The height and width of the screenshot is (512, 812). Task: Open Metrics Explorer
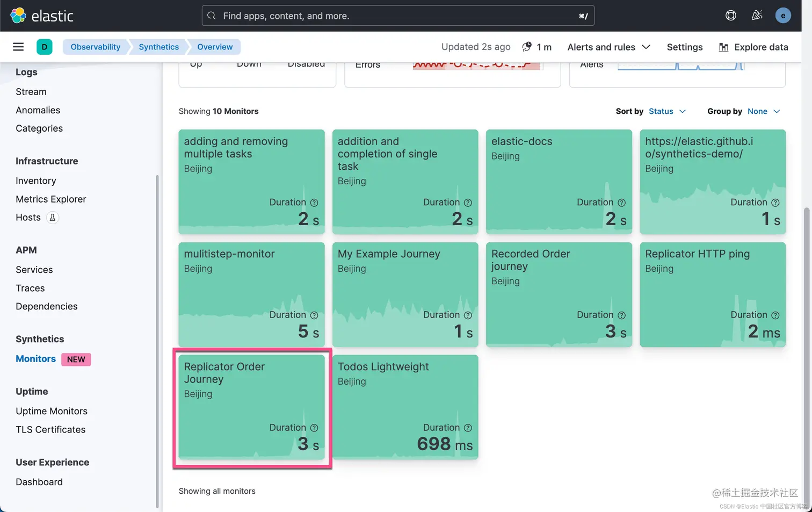pos(51,199)
